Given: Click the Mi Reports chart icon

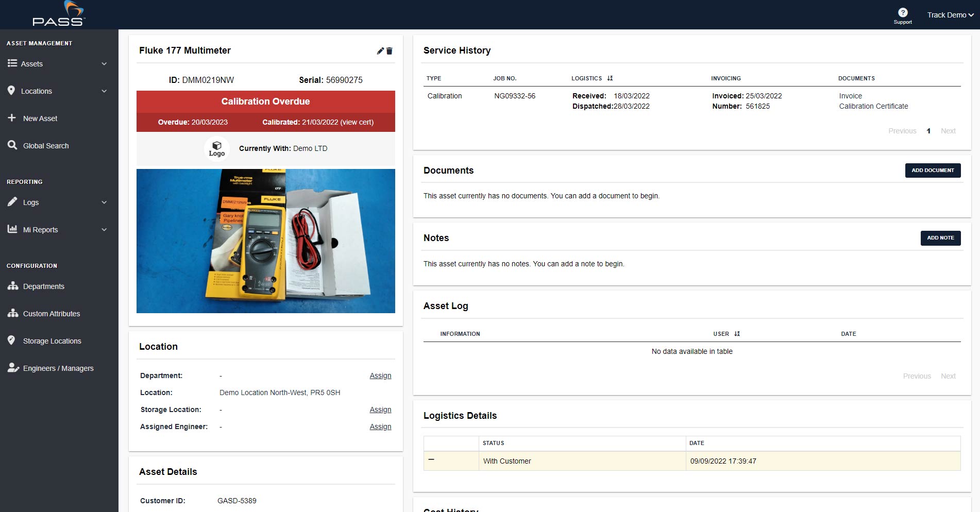Looking at the screenshot, I should point(12,229).
